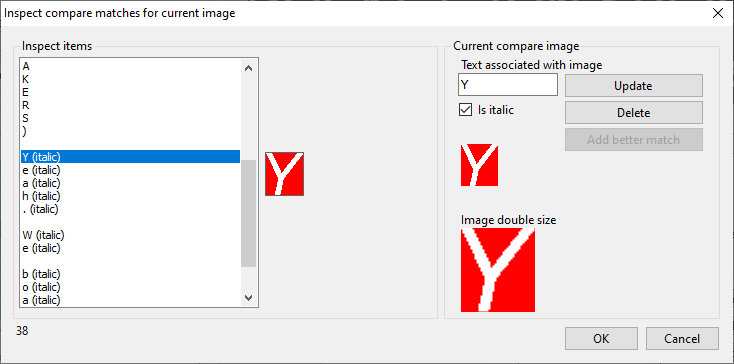Select the o (italic) list row

click(x=131, y=286)
